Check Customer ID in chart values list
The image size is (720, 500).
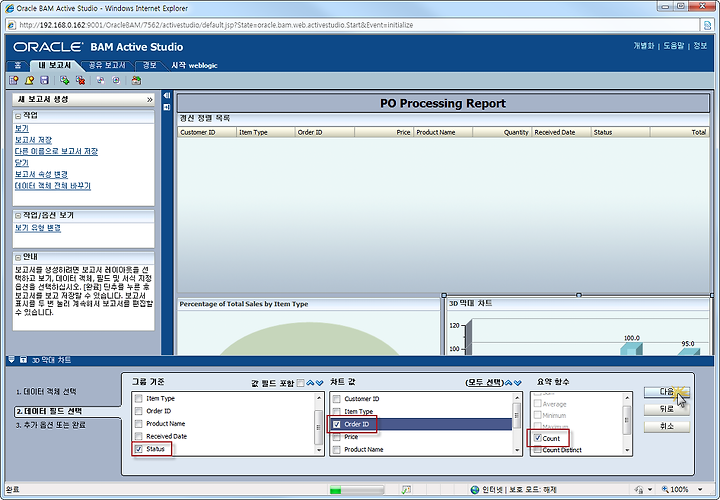(337, 399)
